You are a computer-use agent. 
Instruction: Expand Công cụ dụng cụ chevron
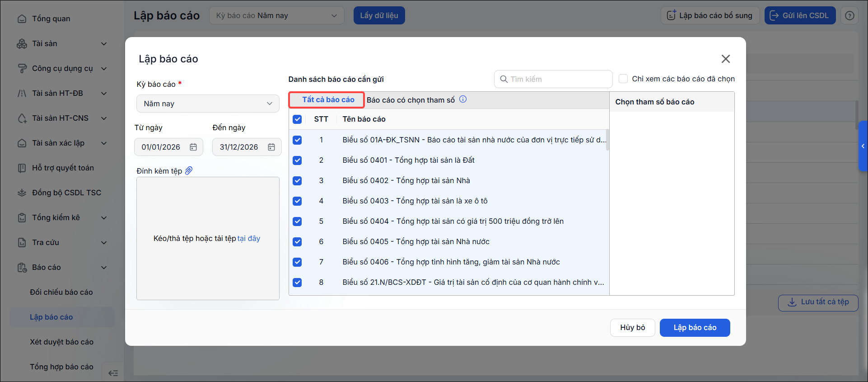click(104, 69)
